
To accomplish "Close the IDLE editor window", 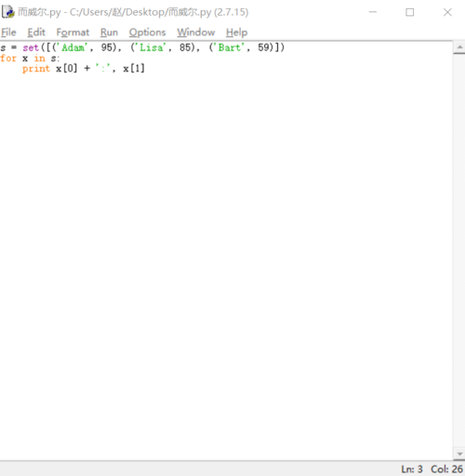I will 447,12.
